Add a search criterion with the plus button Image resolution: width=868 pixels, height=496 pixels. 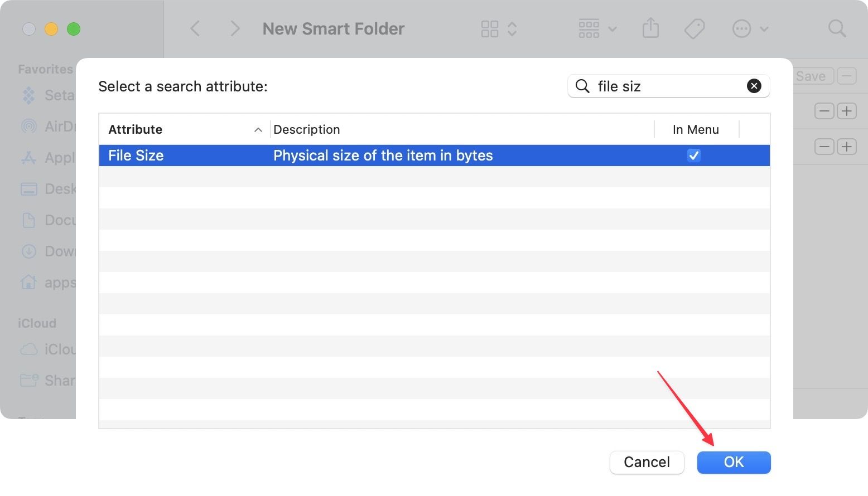[847, 111]
